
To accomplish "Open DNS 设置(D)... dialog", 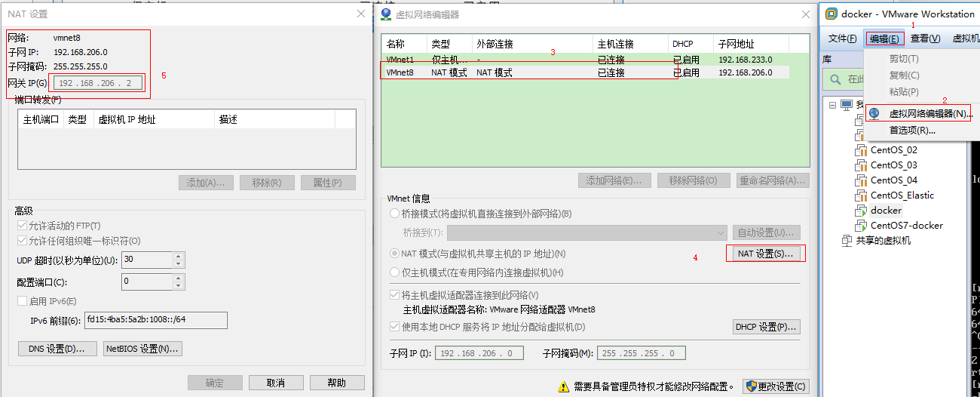I will 57,349.
